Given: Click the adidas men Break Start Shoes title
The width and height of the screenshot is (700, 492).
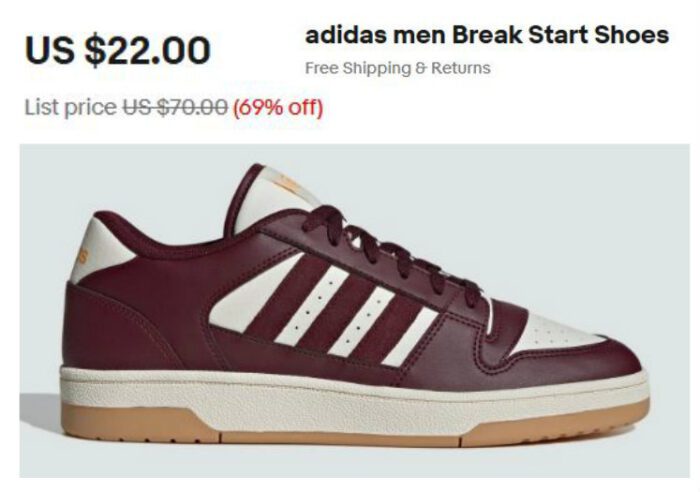Looking at the screenshot, I should [x=487, y=35].
